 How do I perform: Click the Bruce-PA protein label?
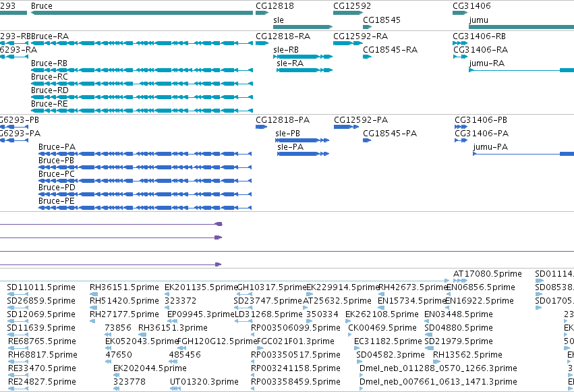[57, 147]
